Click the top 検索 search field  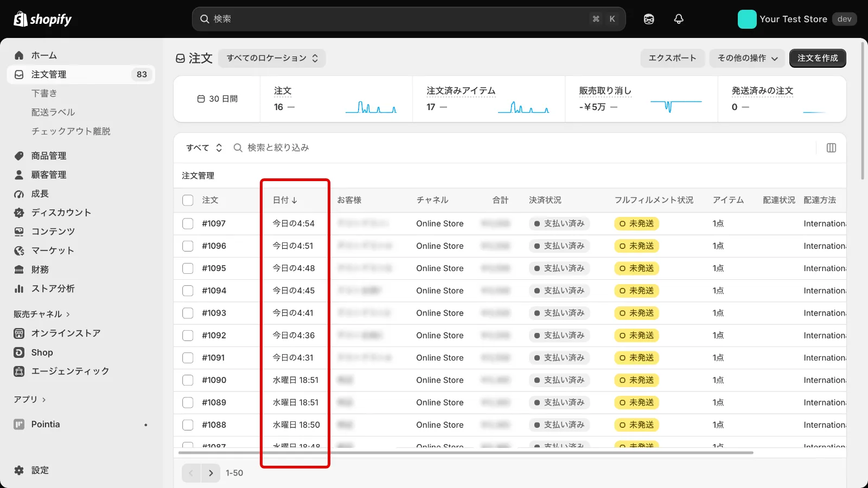click(409, 19)
